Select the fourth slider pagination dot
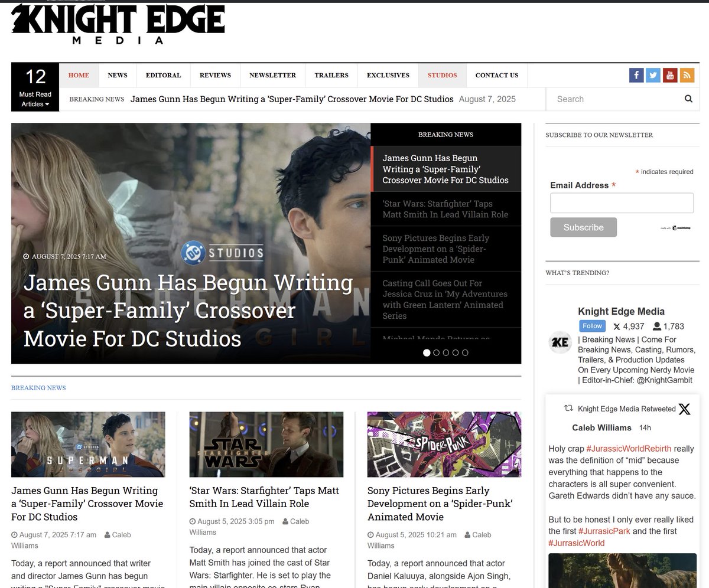The height and width of the screenshot is (588, 709). (x=455, y=352)
